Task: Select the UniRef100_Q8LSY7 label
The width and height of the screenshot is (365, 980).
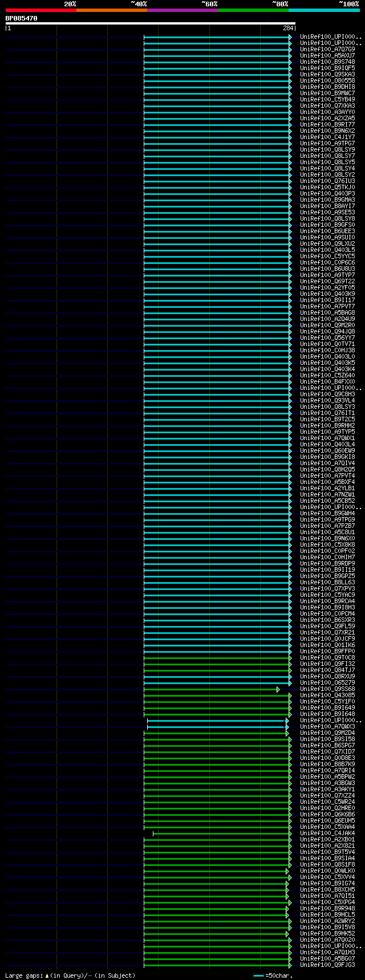Action: click(327, 156)
